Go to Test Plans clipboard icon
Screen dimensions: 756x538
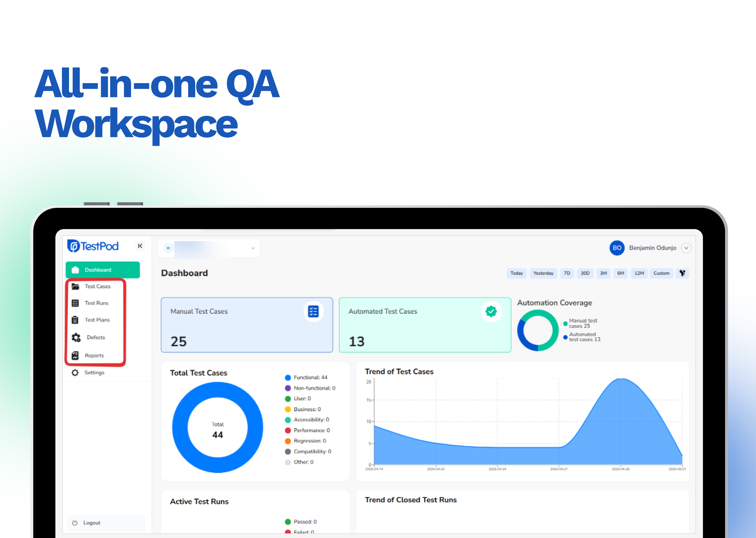point(75,320)
